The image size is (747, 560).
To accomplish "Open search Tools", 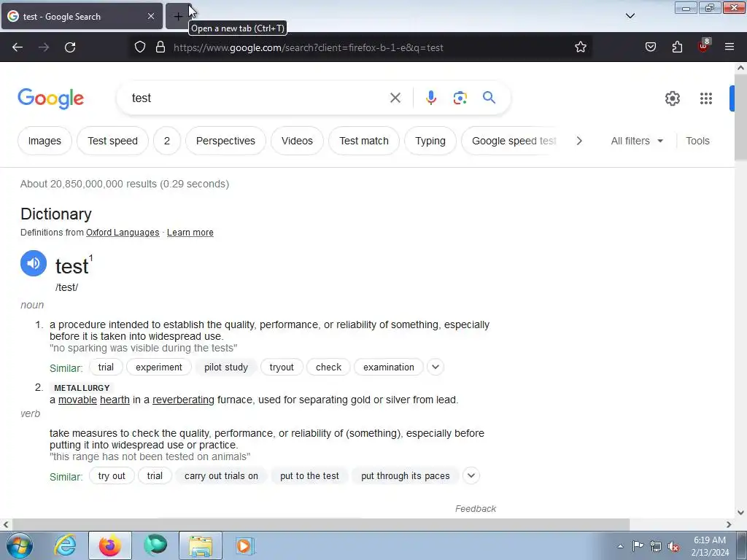I will 697,141.
